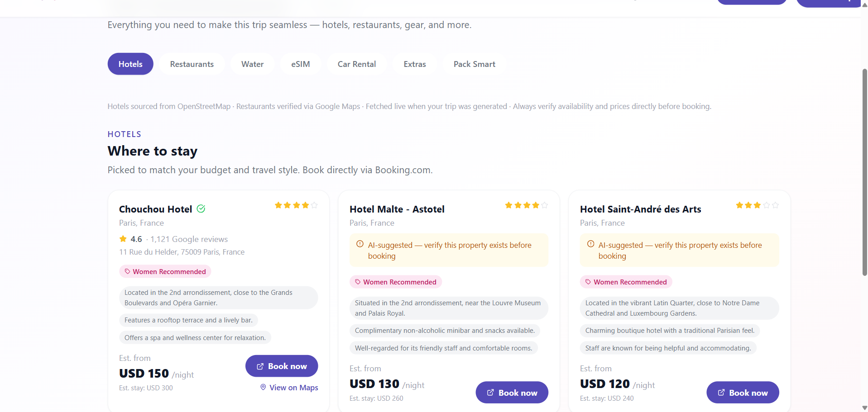Click tag icon in Chouchou Women Recommended badge
The height and width of the screenshot is (412, 868).
pos(128,271)
